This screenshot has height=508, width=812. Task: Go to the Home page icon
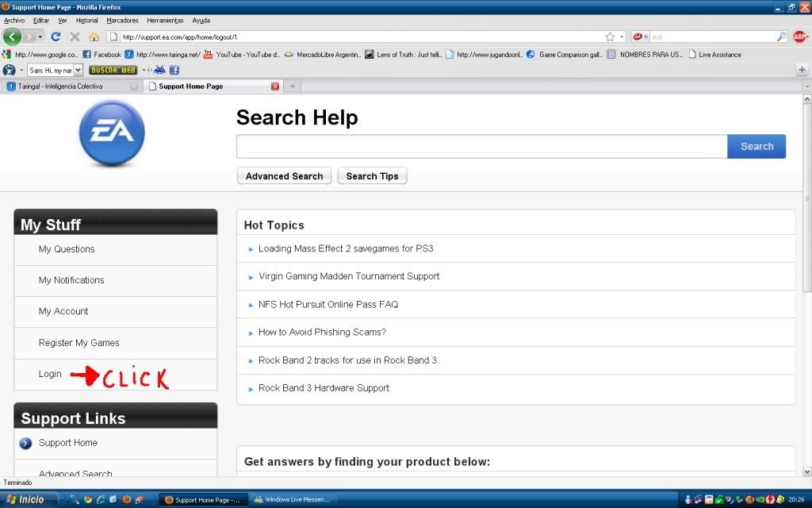[94, 37]
